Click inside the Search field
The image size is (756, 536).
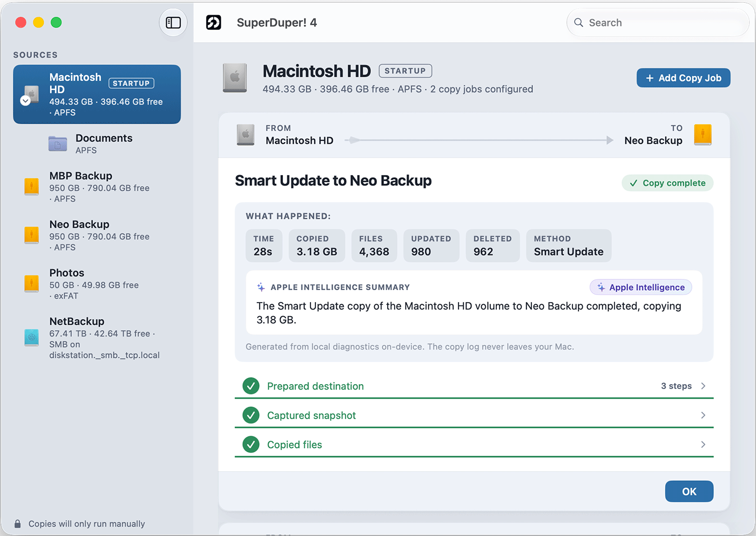[658, 23]
